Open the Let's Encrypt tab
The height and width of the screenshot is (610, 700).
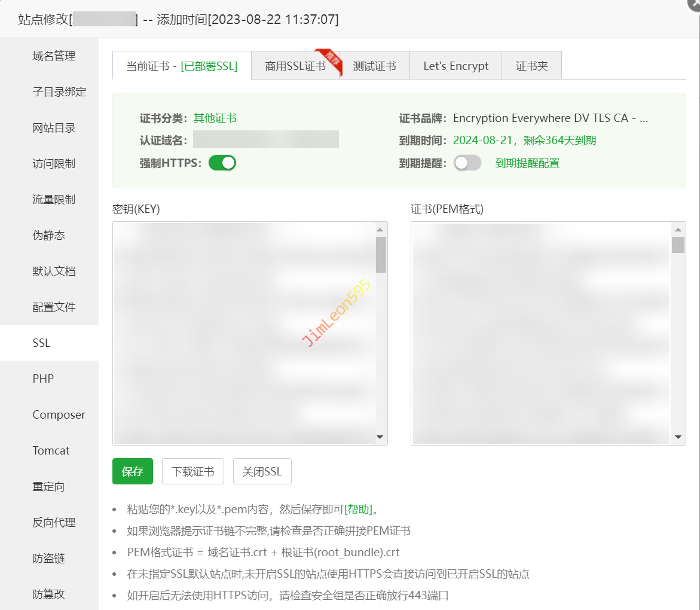point(456,66)
